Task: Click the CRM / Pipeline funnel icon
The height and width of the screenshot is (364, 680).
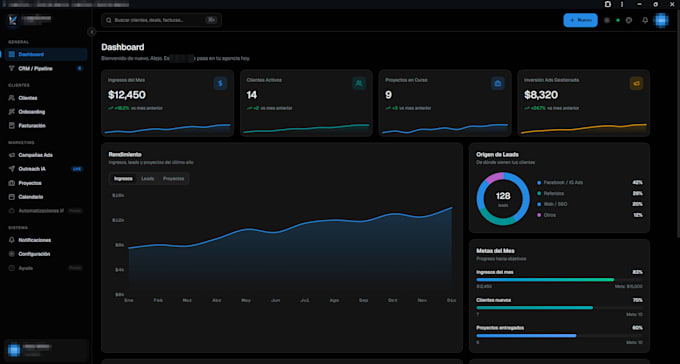Action: 12,69
